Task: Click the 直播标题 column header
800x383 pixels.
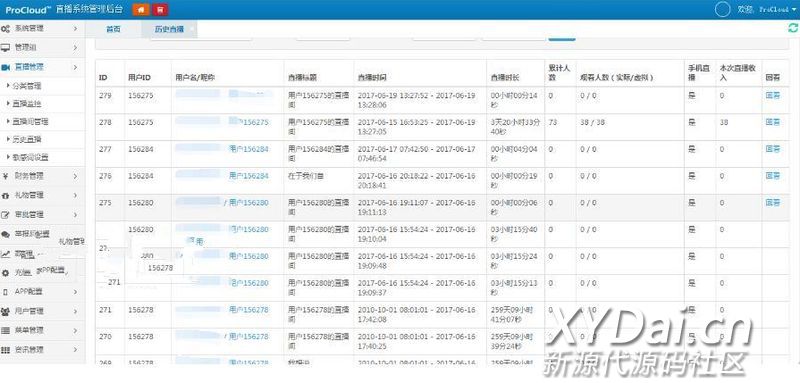Action: [303, 78]
